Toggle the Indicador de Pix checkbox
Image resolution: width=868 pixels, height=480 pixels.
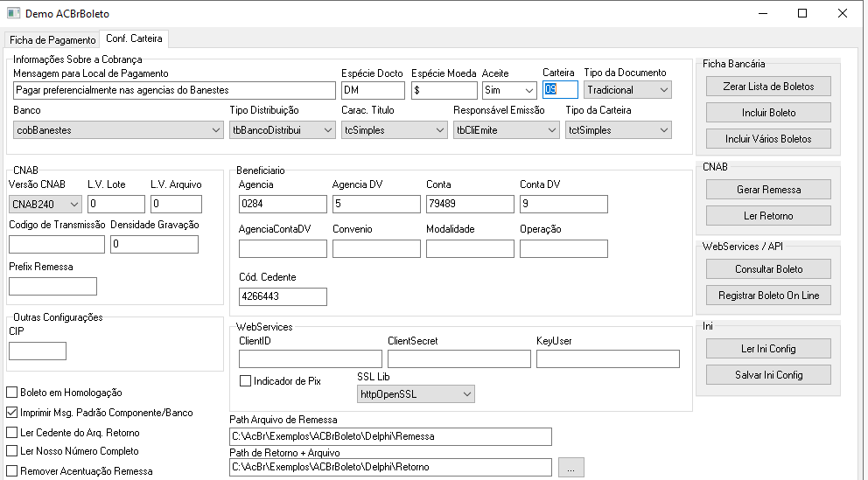[x=245, y=380]
